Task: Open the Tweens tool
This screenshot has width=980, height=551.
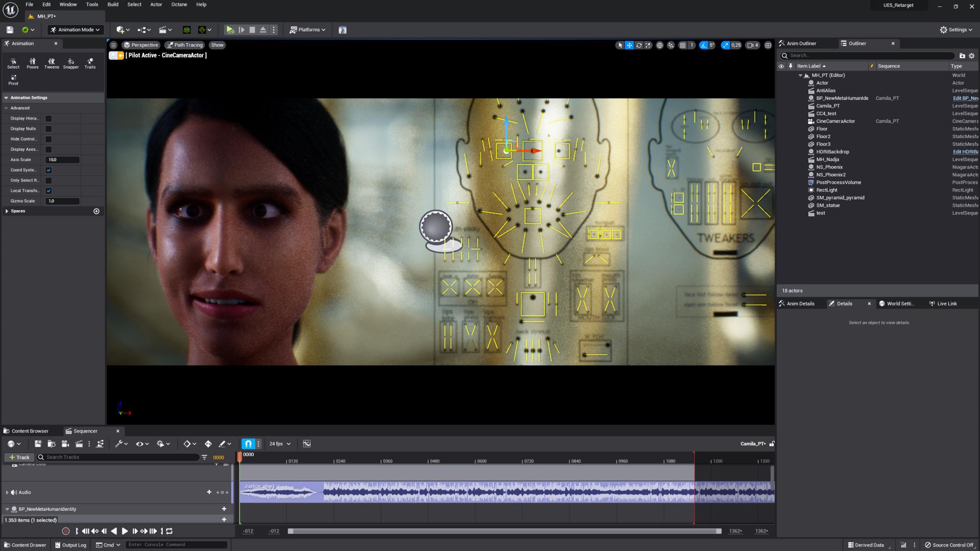Action: 51,63
